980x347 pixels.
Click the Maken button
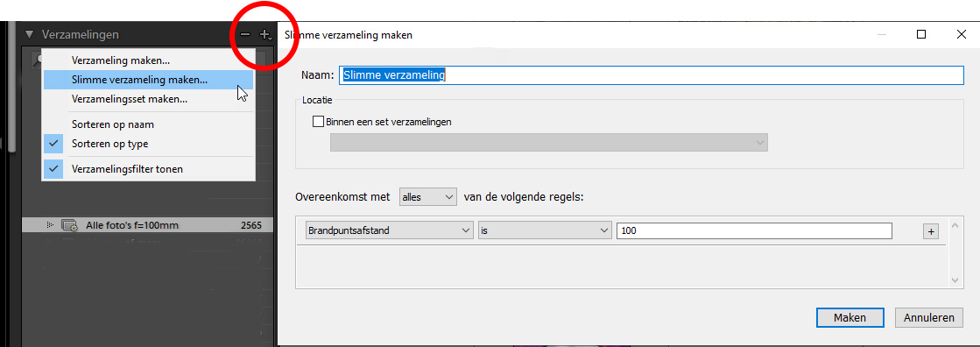(x=850, y=317)
